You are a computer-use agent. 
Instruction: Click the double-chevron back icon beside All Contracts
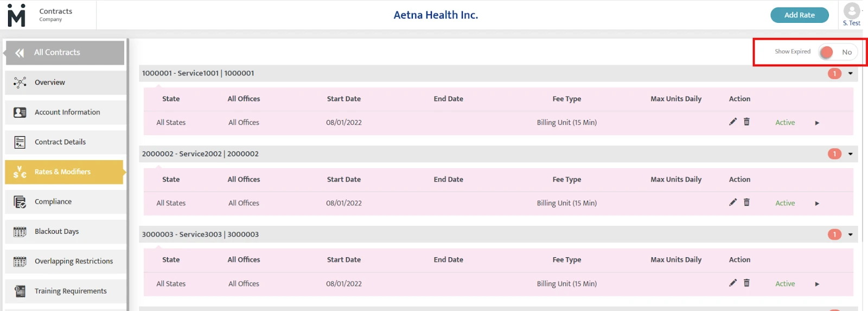point(20,53)
